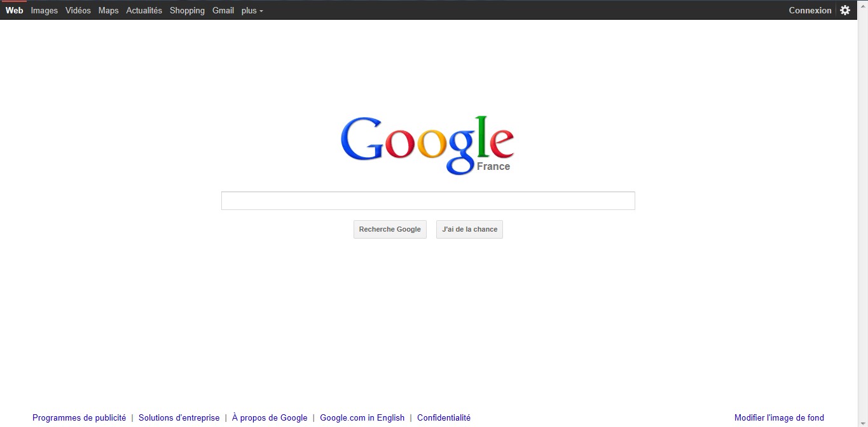Viewport: 868px width, 427px height.
Task: Expand the plus dropdown menu
Action: [x=252, y=10]
